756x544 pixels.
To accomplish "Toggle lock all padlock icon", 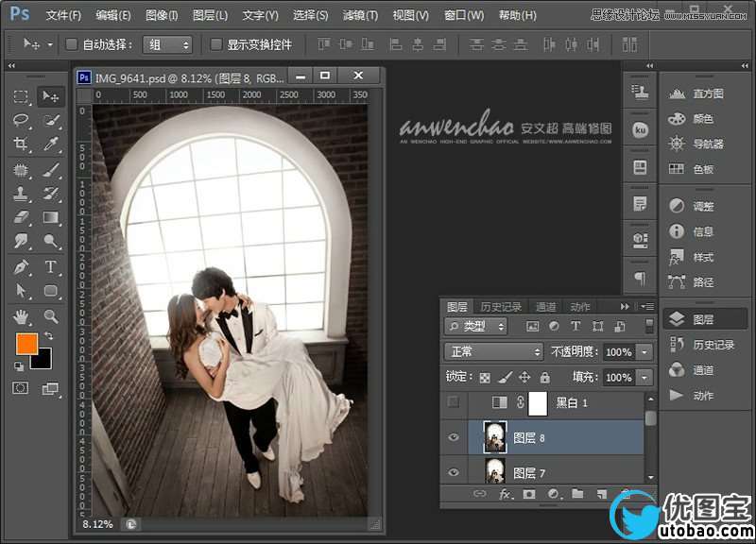I will click(x=545, y=377).
